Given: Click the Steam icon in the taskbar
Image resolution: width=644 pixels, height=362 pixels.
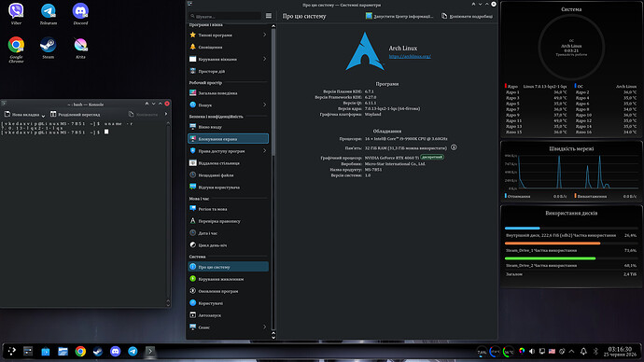Looking at the screenshot, I should 98,352.
